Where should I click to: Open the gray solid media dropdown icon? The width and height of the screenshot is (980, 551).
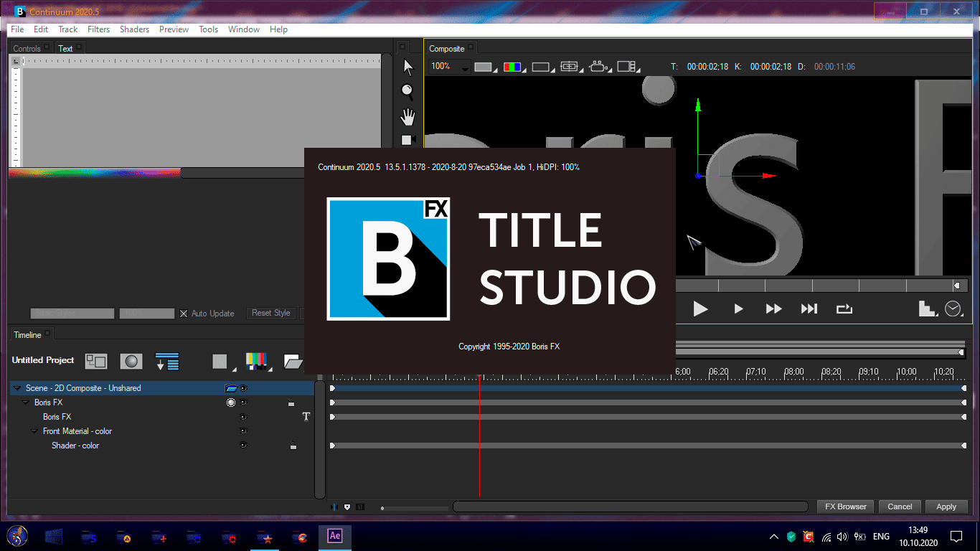click(222, 362)
